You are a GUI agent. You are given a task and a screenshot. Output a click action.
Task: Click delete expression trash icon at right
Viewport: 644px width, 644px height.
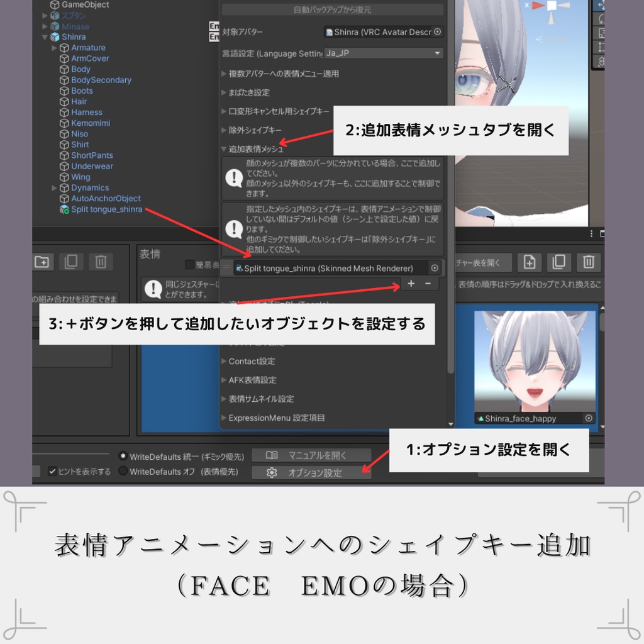coord(589,262)
